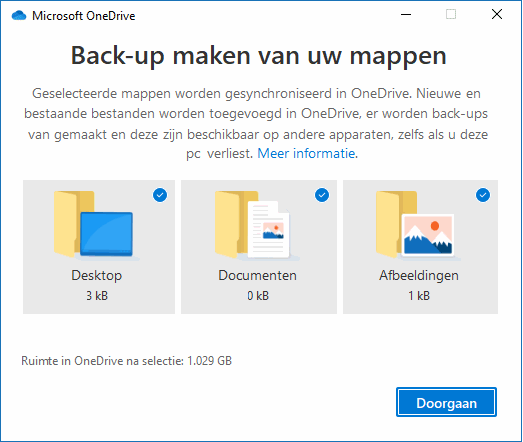Select the Documenten label text
This screenshot has width=523, height=442.
[257, 276]
